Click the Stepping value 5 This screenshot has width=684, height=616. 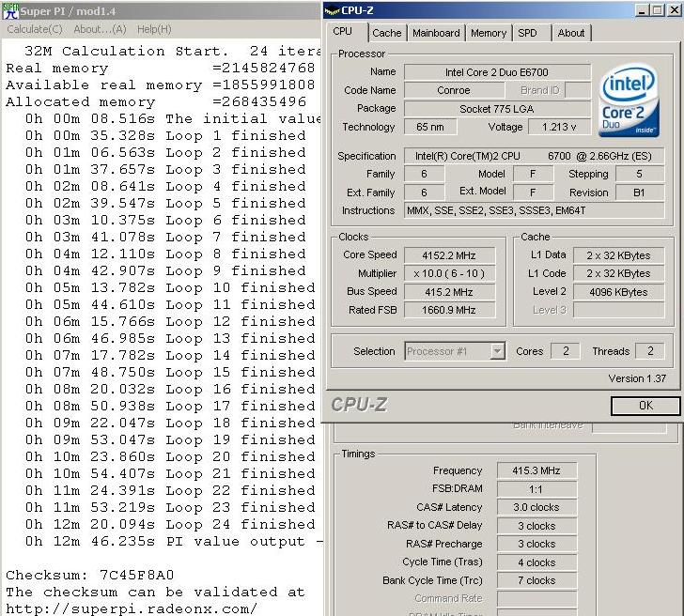tap(640, 174)
